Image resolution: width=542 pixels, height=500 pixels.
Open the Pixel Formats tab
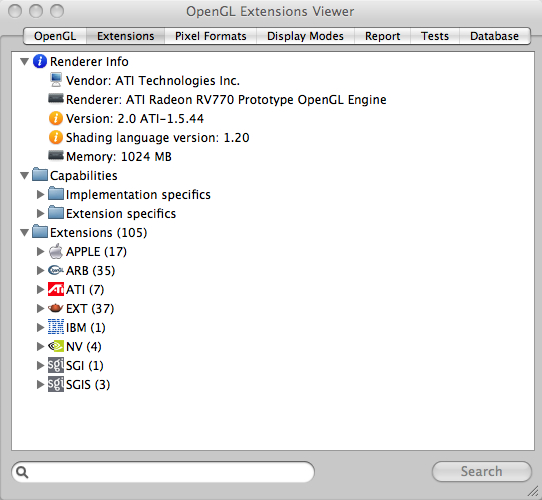(211, 36)
